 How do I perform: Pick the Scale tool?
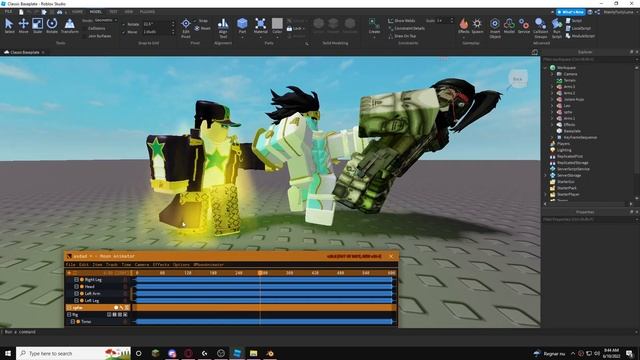[x=38, y=26]
